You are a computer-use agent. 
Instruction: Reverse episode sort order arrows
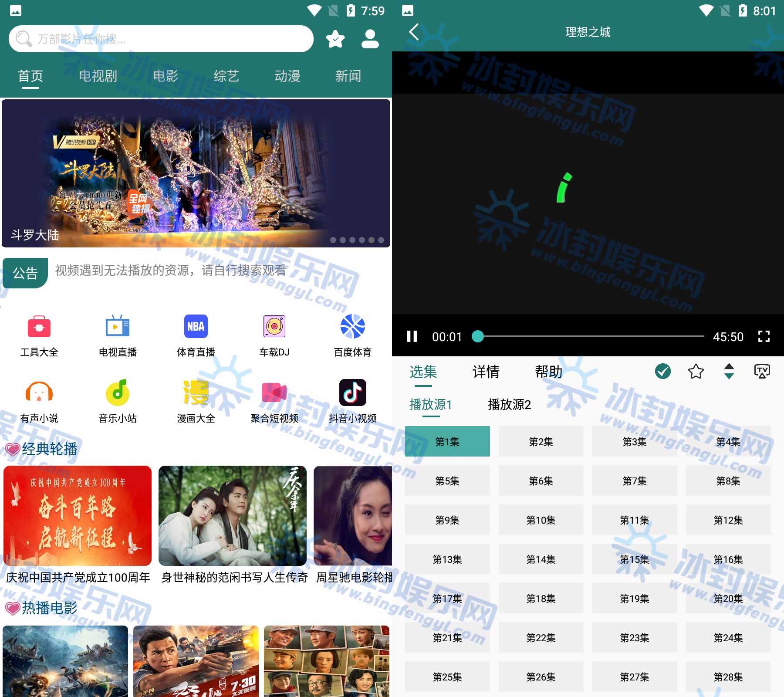(729, 372)
